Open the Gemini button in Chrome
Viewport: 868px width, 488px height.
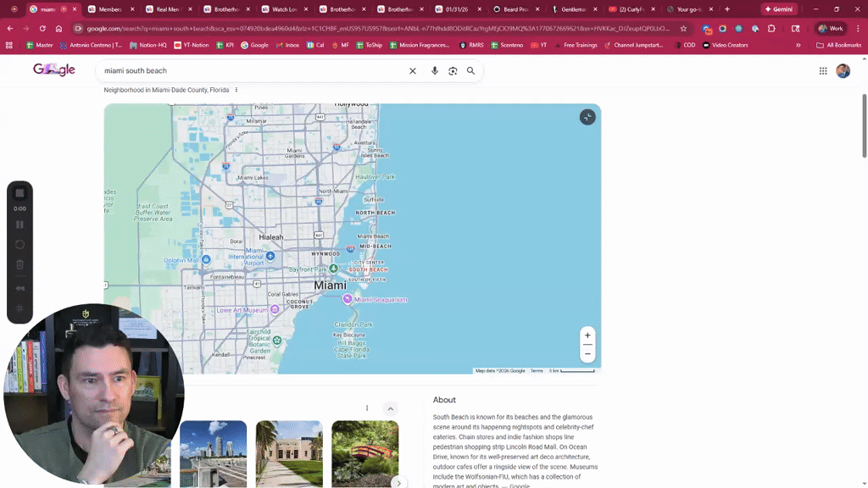point(779,8)
